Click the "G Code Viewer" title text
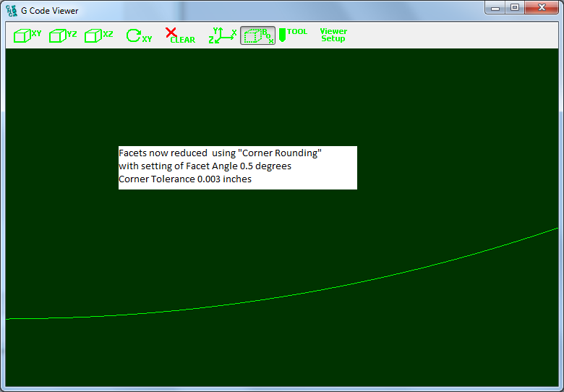Viewport: 564px width, 392px height. click(x=50, y=11)
